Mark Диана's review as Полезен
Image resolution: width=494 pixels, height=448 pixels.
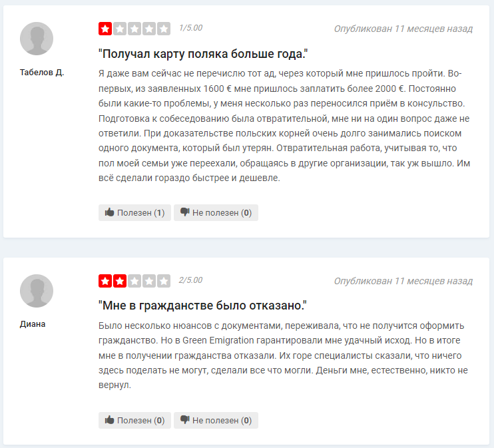(134, 420)
